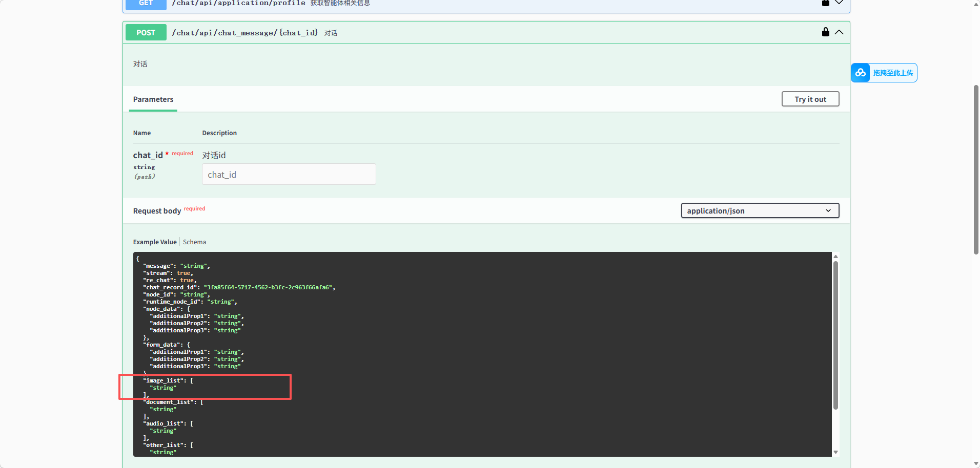Viewport: 980px width, 468px height.
Task: Click the example code block's scroll up arrow
Action: point(835,257)
